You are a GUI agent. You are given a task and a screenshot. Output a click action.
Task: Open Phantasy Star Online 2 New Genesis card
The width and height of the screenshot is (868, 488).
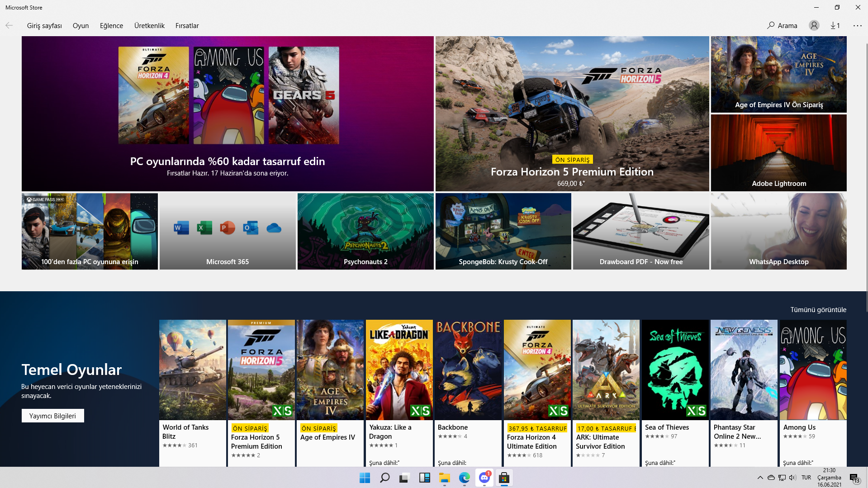pos(744,393)
